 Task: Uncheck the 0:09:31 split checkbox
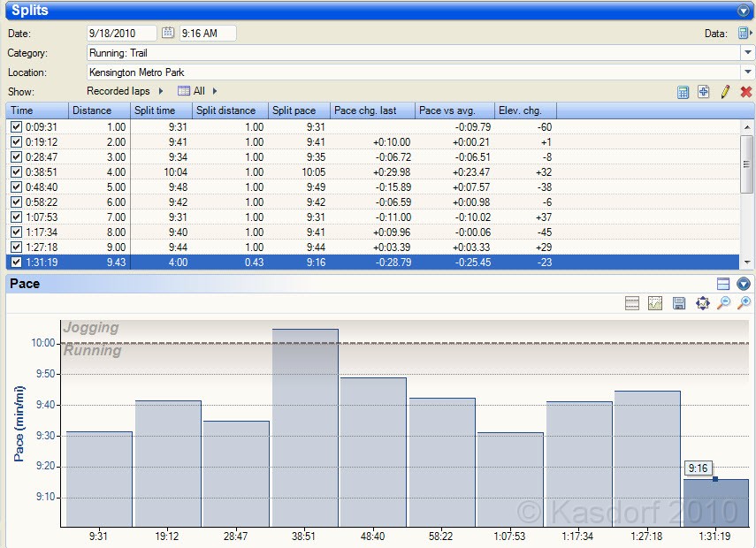16,127
